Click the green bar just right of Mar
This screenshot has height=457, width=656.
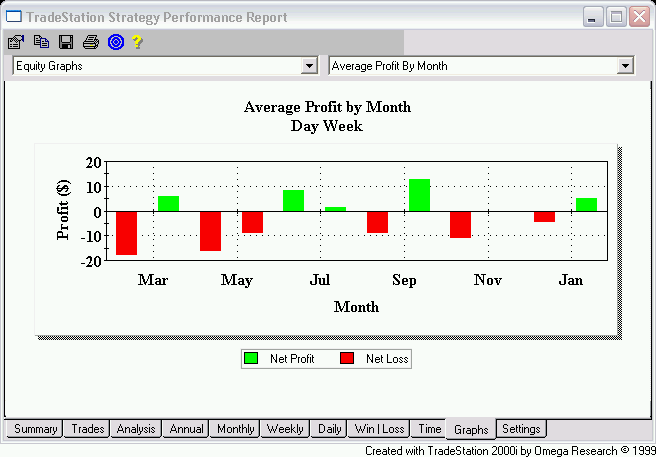pos(168,203)
